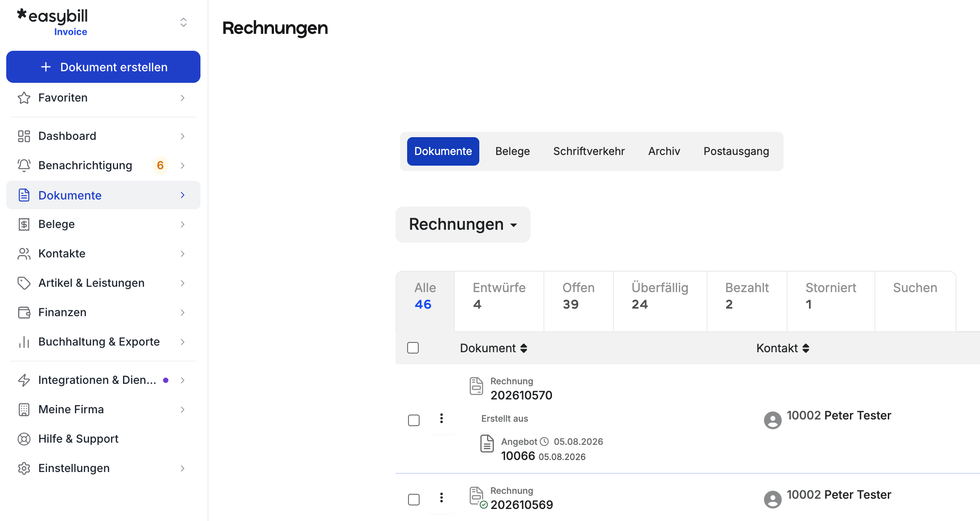Click the Favoriten star icon

click(x=24, y=98)
